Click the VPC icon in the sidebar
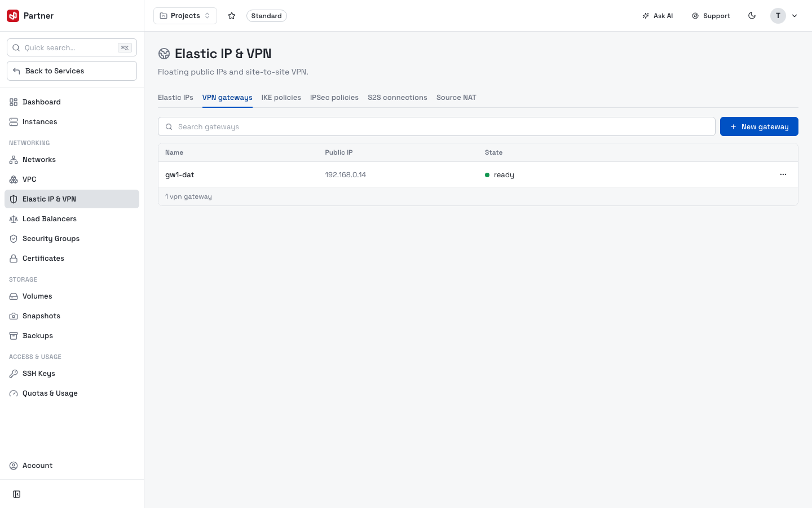The width and height of the screenshot is (812, 508). (14, 179)
